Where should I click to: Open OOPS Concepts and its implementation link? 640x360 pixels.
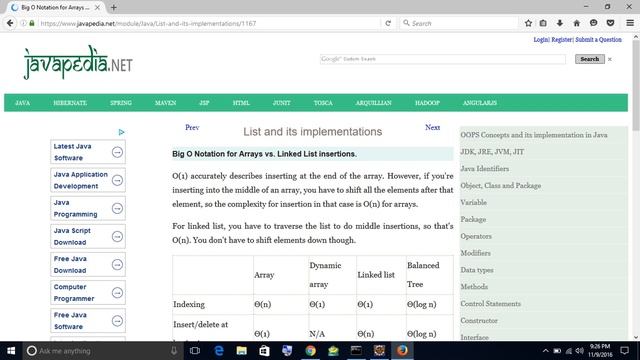(534, 135)
